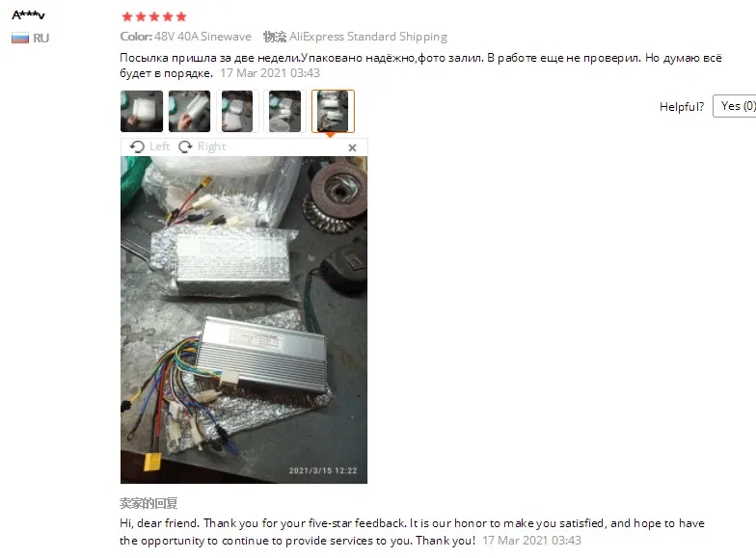Click the 卖家的回复 seller reply heading
This screenshot has height=558, width=756.
pos(148,503)
